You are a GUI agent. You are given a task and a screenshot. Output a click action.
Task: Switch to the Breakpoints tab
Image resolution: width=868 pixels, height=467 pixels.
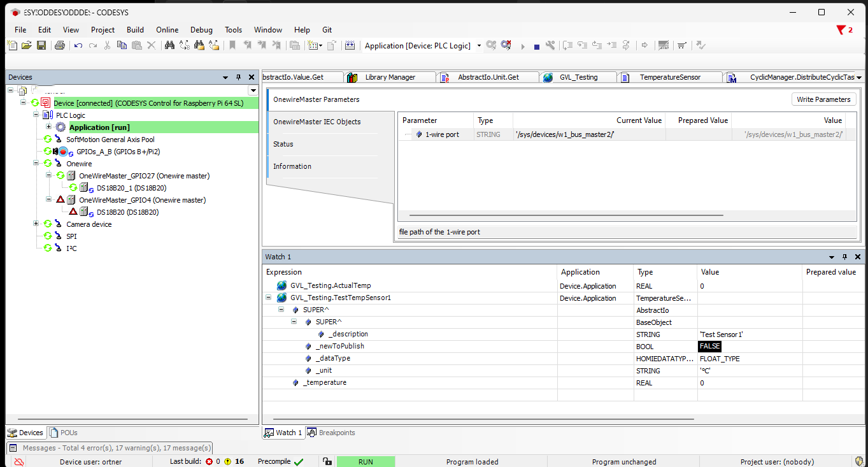click(x=331, y=433)
